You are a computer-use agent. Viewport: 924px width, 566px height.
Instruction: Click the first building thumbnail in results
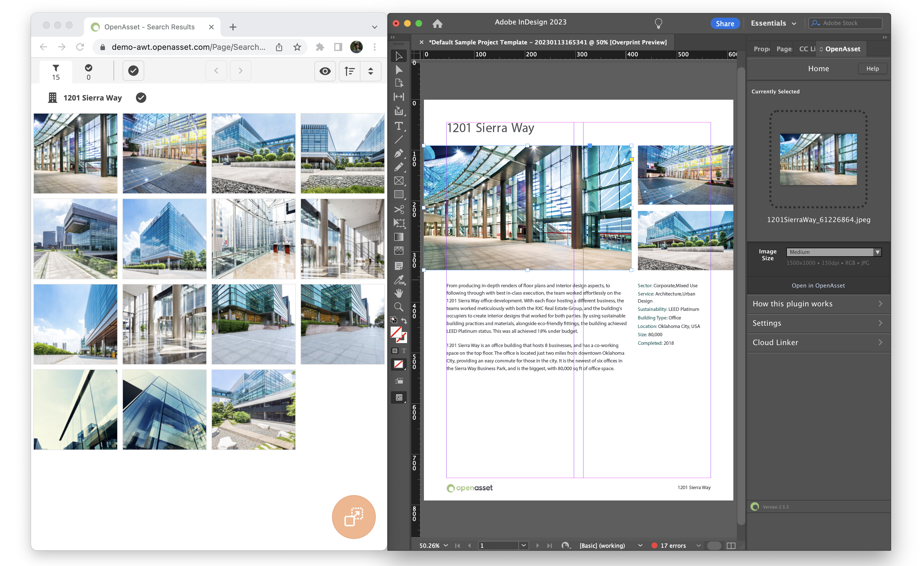(75, 153)
